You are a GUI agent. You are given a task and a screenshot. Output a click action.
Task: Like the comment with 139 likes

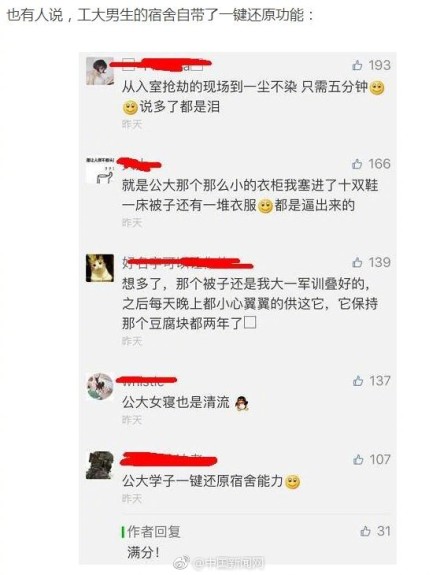357,262
